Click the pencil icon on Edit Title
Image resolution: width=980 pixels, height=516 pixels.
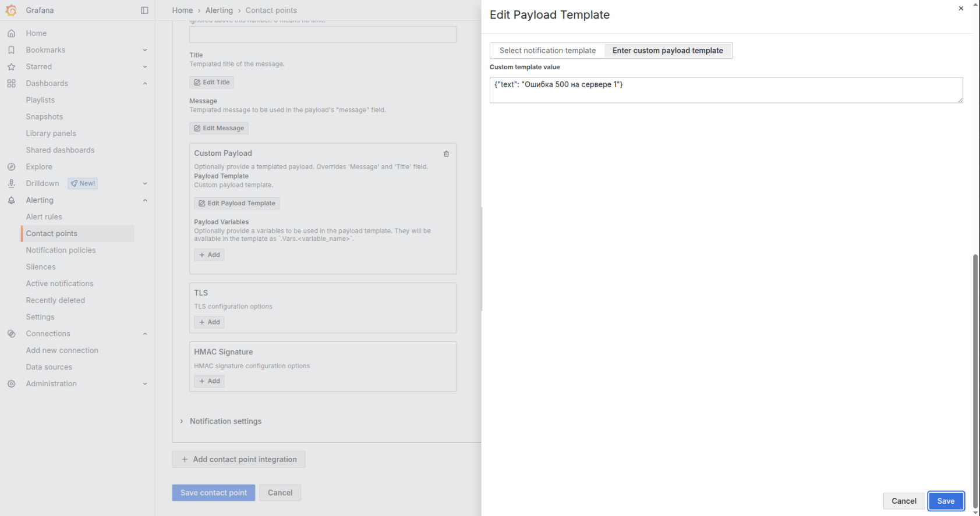click(x=197, y=83)
